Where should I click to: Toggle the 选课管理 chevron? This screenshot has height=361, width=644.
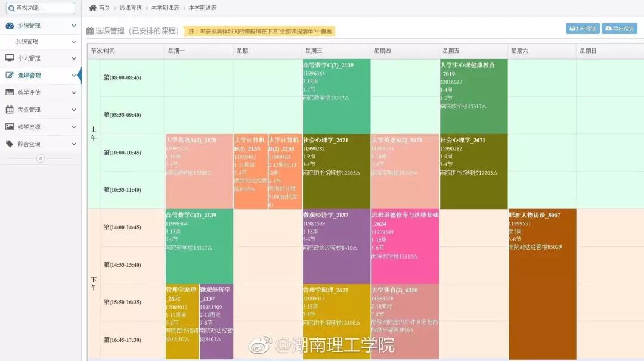73,75
